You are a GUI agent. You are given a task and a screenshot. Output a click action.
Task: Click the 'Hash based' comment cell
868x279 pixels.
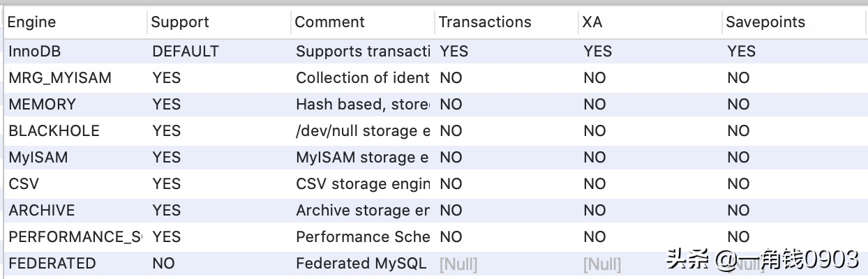click(x=362, y=105)
